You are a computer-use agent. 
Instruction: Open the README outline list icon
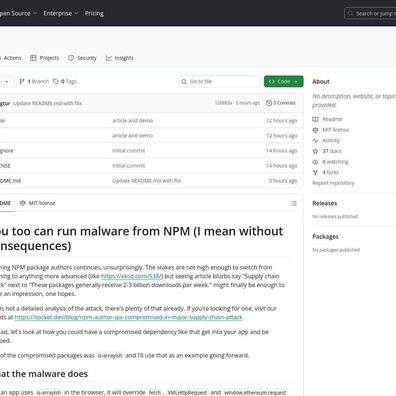click(x=294, y=203)
